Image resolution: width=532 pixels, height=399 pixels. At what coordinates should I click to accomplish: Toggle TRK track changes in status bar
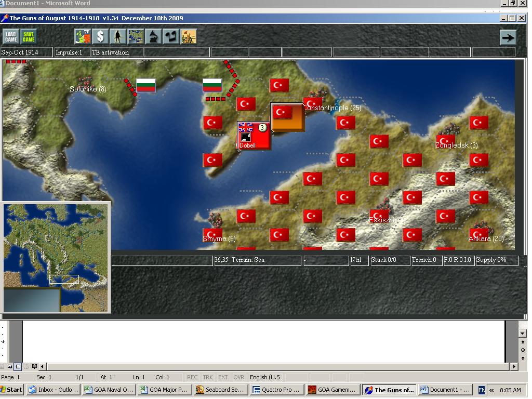208,377
